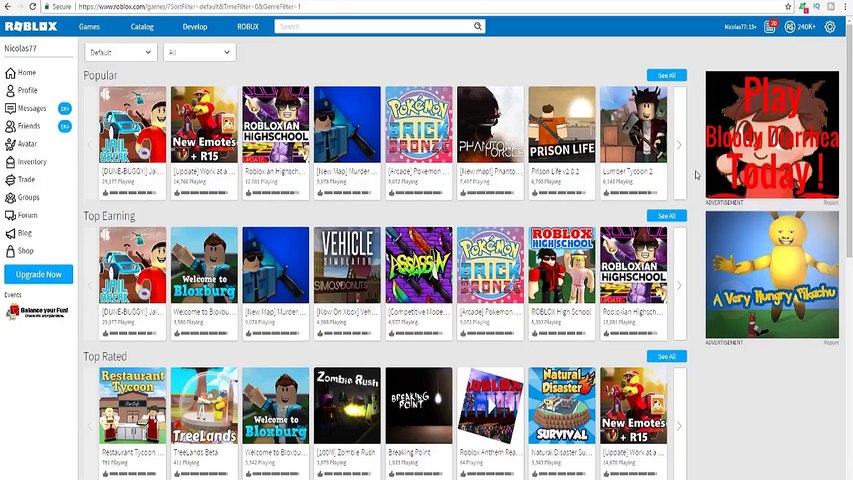853x480 pixels.
Task: Click See All for Top Rated
Action: point(666,356)
